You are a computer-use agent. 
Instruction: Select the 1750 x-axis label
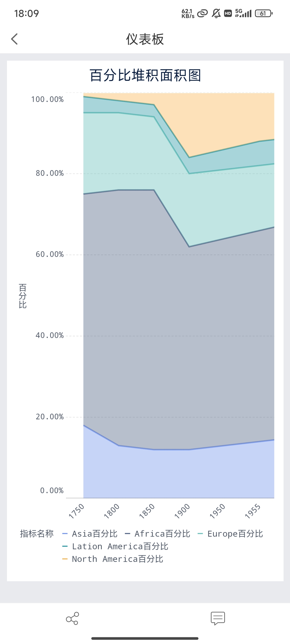pyautogui.click(x=77, y=511)
